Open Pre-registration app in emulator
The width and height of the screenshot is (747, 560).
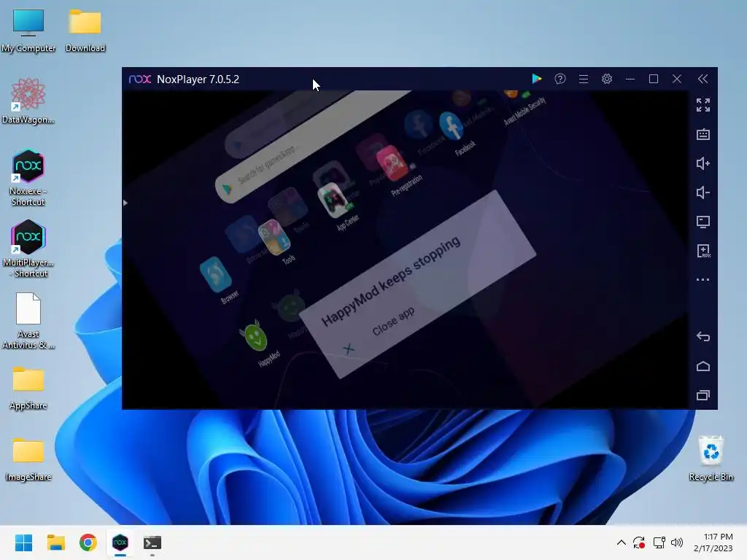(x=392, y=163)
